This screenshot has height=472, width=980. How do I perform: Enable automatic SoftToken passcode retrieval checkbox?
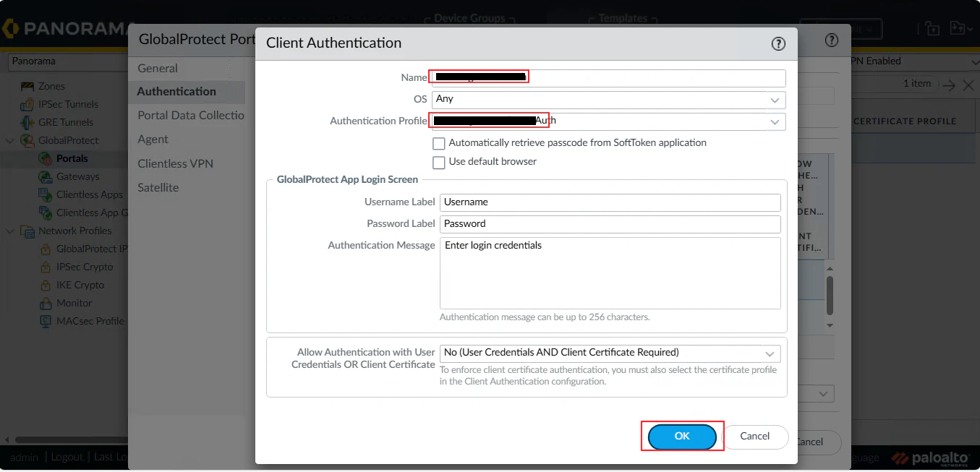pos(438,143)
